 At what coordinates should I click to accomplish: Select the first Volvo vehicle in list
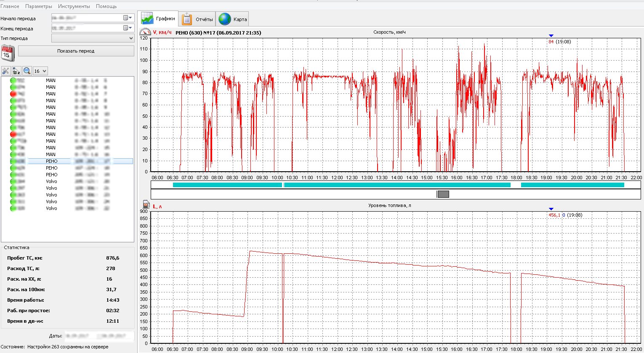tap(51, 181)
